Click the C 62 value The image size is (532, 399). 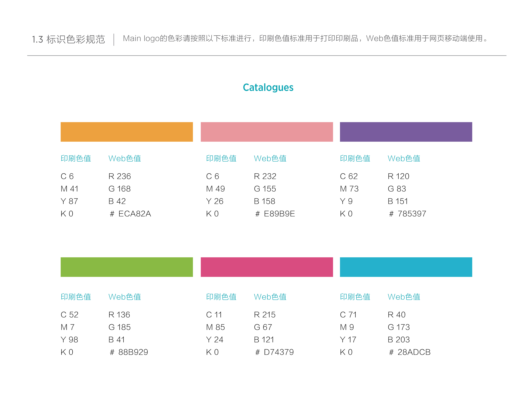coord(349,176)
